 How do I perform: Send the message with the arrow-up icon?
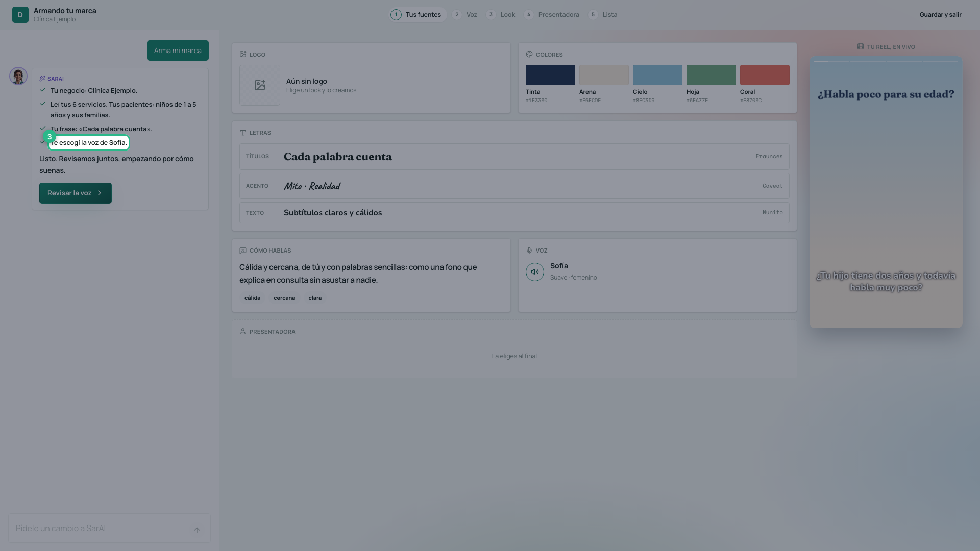197,530
